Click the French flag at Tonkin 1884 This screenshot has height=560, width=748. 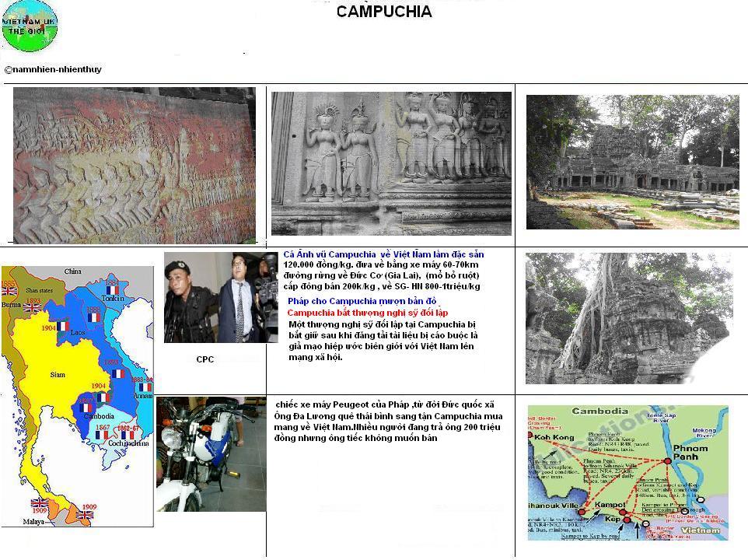click(x=113, y=290)
